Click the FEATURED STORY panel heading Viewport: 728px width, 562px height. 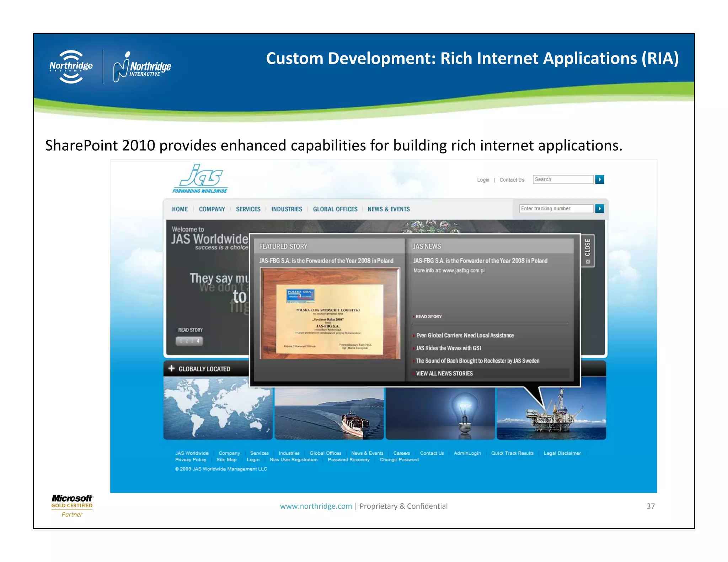283,247
